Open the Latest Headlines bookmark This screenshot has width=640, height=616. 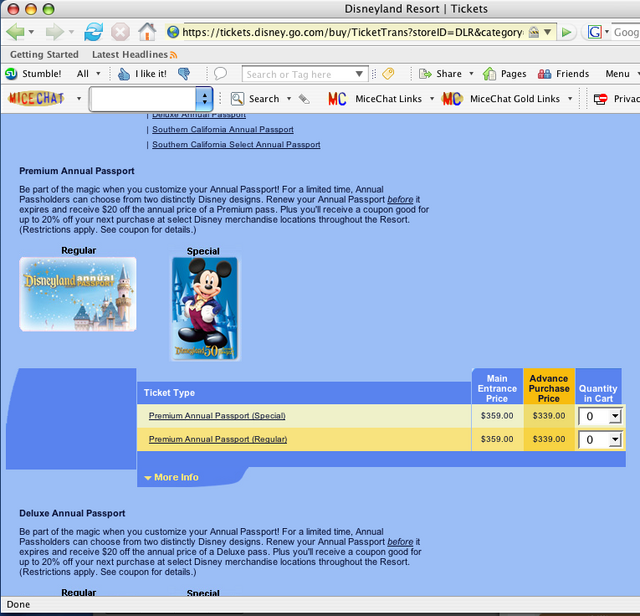tap(130, 55)
